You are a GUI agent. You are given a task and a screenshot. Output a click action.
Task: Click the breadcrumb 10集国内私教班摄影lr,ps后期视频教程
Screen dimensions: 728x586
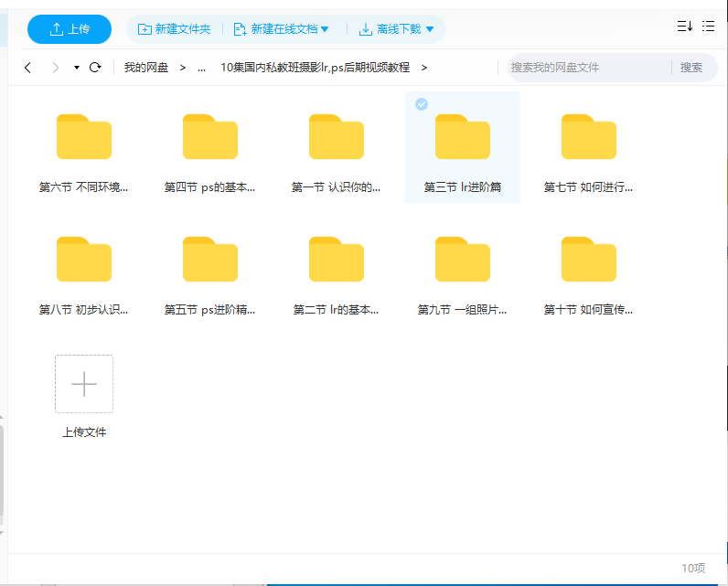pyautogui.click(x=315, y=68)
